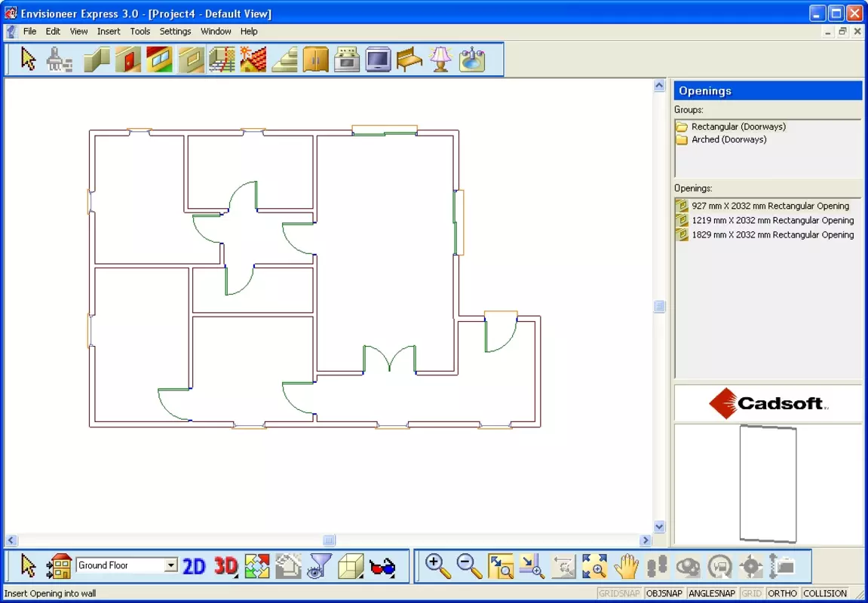The height and width of the screenshot is (603, 868).
Task: Select the Stairs tool icon
Action: [284, 60]
